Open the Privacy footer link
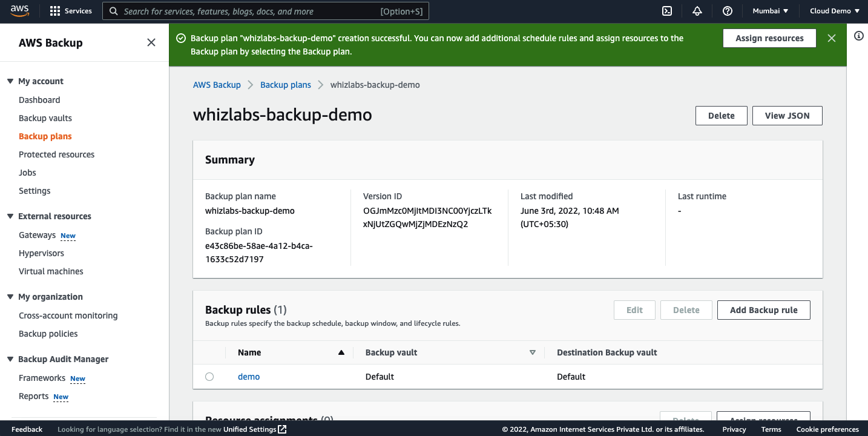 point(734,429)
